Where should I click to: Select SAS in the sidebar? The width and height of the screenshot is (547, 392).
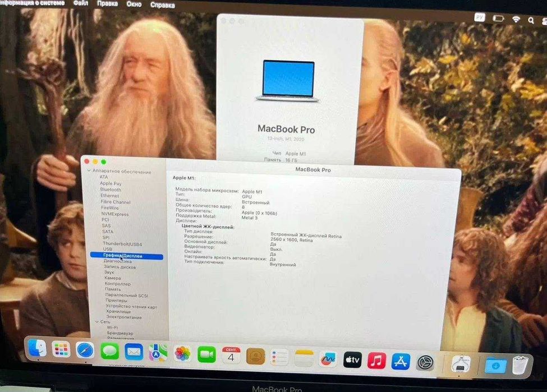coord(107,225)
